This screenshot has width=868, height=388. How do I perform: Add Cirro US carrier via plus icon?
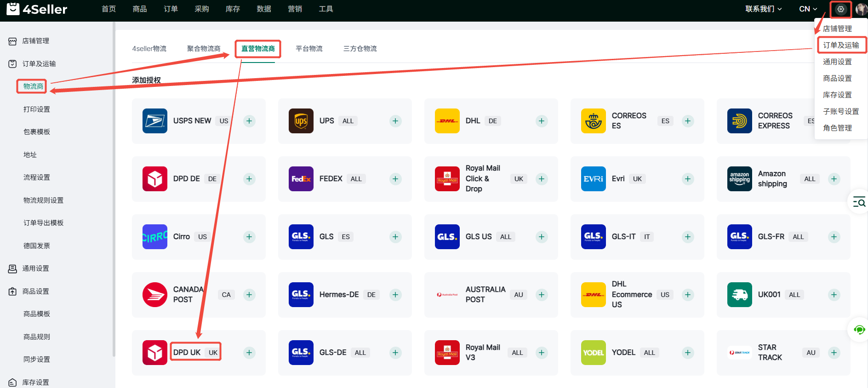pyautogui.click(x=249, y=237)
